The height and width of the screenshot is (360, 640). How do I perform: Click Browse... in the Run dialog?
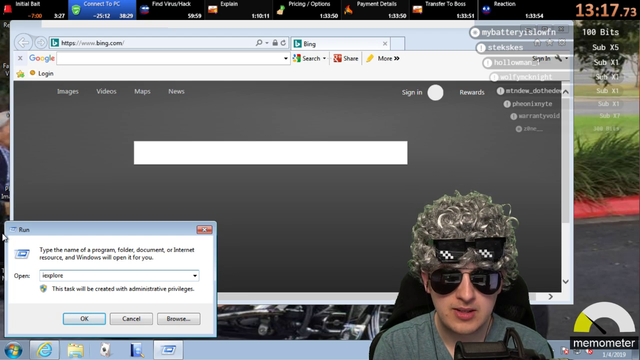tap(178, 319)
